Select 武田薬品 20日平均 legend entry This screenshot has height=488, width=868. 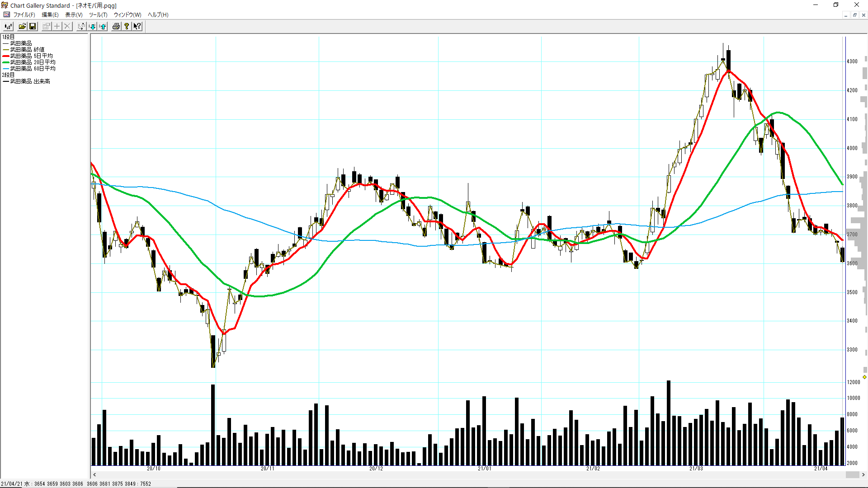pos(33,62)
